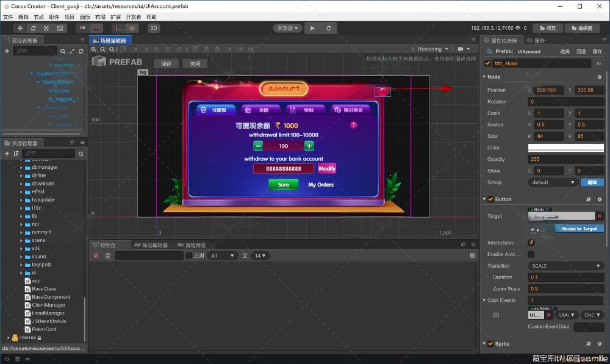Switch to the 动画编辑器 tab

[x=151, y=245]
